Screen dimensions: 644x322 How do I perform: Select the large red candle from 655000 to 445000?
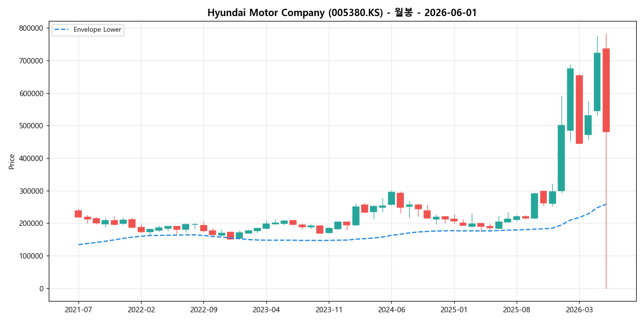579,109
